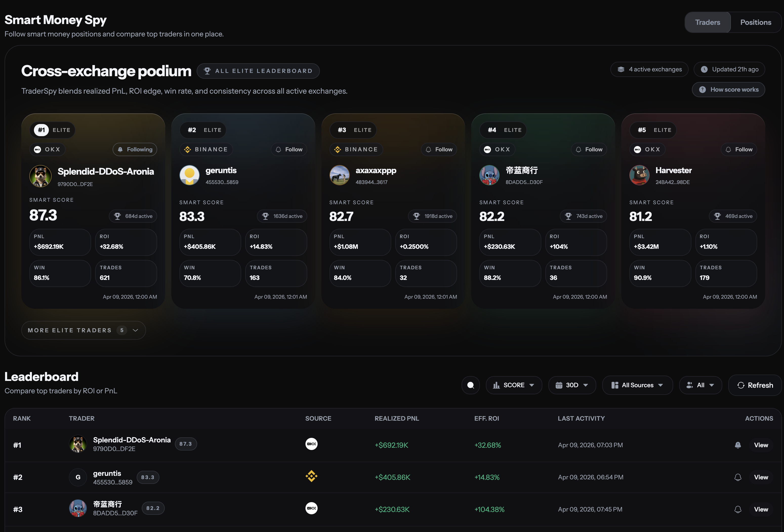The width and height of the screenshot is (784, 532).
Task: Expand the All Sources filter dropdown
Action: [637, 385]
